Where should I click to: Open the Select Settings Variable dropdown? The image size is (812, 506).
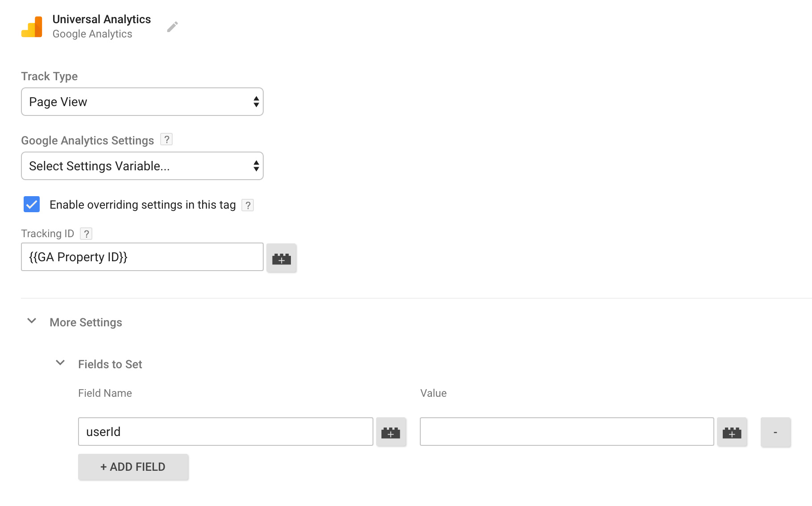(142, 166)
